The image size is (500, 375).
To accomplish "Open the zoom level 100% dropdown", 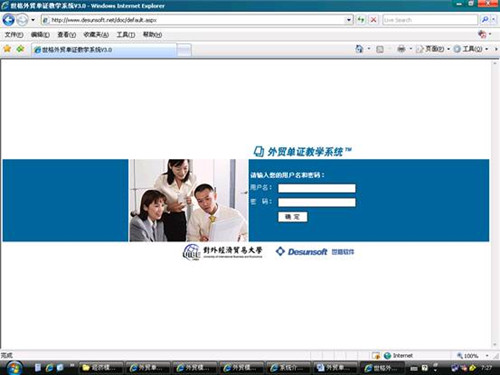I will pos(473,356).
